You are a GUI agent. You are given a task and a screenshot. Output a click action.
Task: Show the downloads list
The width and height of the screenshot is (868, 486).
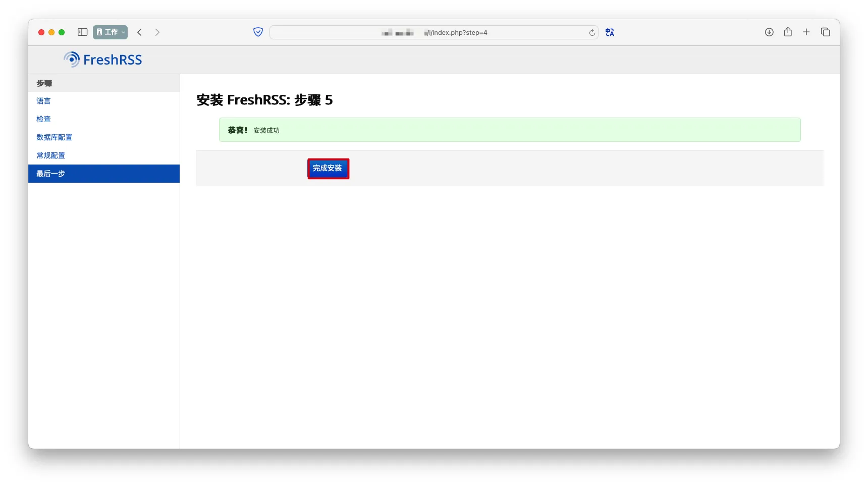[x=769, y=32]
